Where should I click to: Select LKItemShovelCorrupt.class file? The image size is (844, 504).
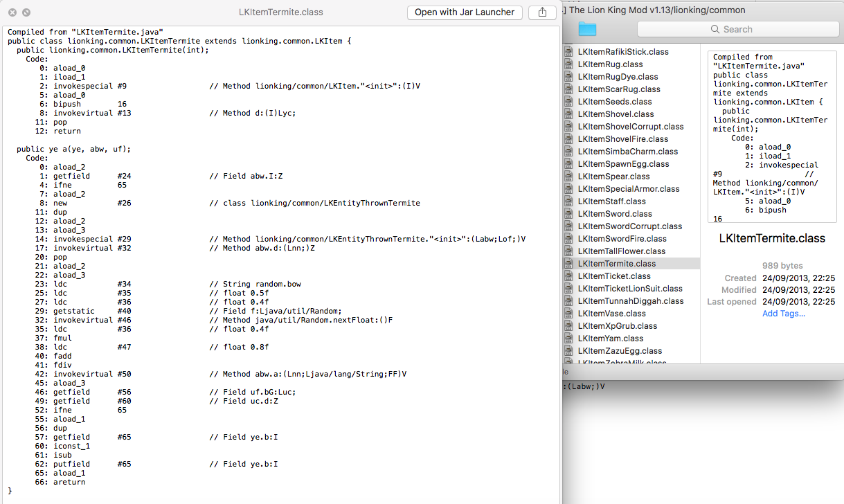(x=631, y=127)
